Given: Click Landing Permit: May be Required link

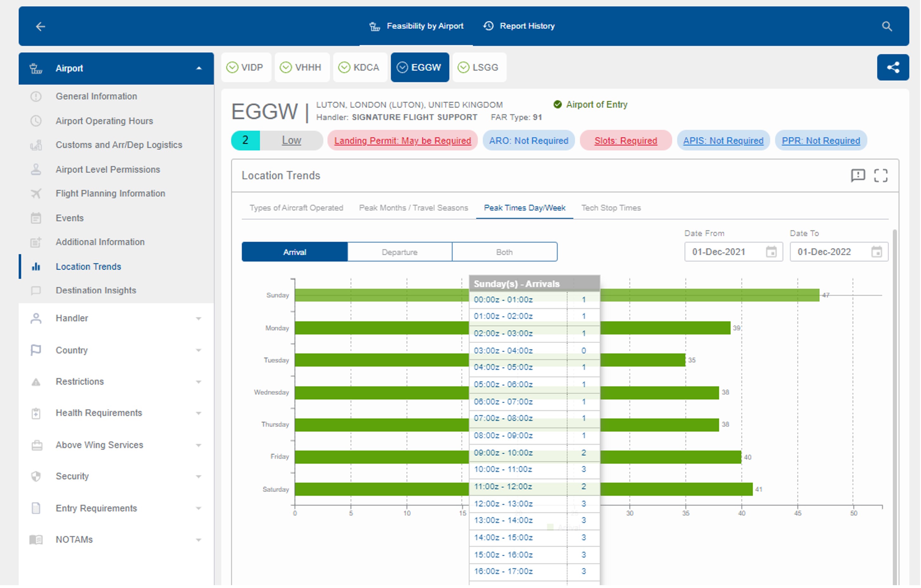Looking at the screenshot, I should [x=402, y=141].
